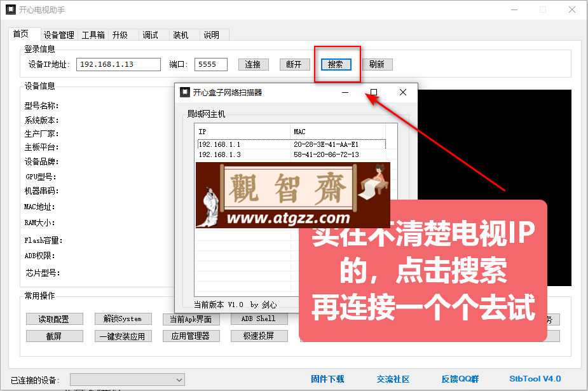This screenshot has height=391, width=588.
Task: Click the StbTool V4.0 link
Action: pos(535,379)
